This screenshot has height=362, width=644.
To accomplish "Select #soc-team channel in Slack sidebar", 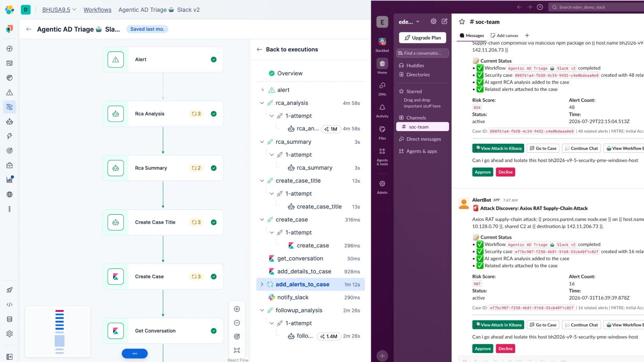I will [422, 127].
